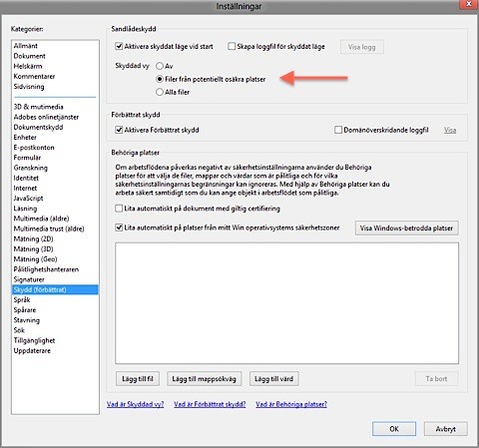The width and height of the screenshot is (479, 448).
Task: Select the 'Multimedia (äldre)' category
Action: [x=55, y=219]
